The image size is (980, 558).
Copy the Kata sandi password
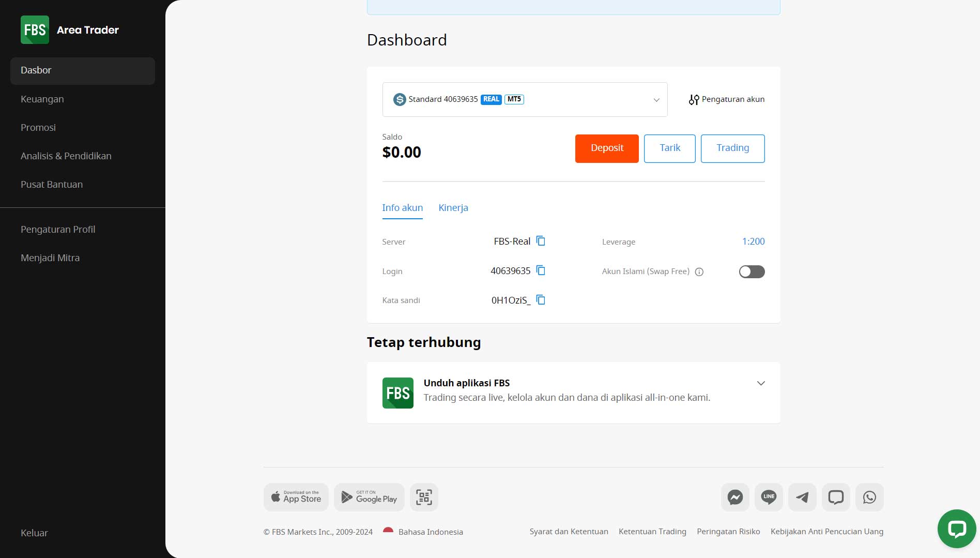tap(541, 300)
